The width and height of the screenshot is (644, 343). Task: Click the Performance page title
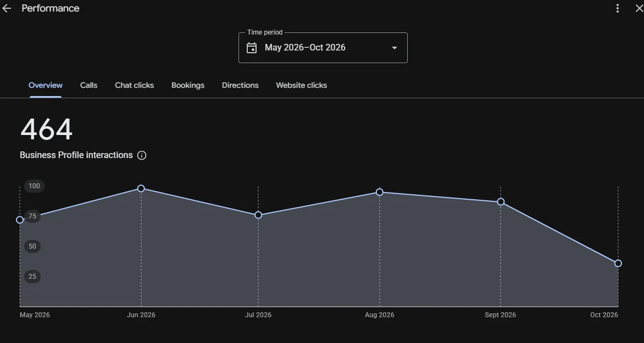coord(51,8)
